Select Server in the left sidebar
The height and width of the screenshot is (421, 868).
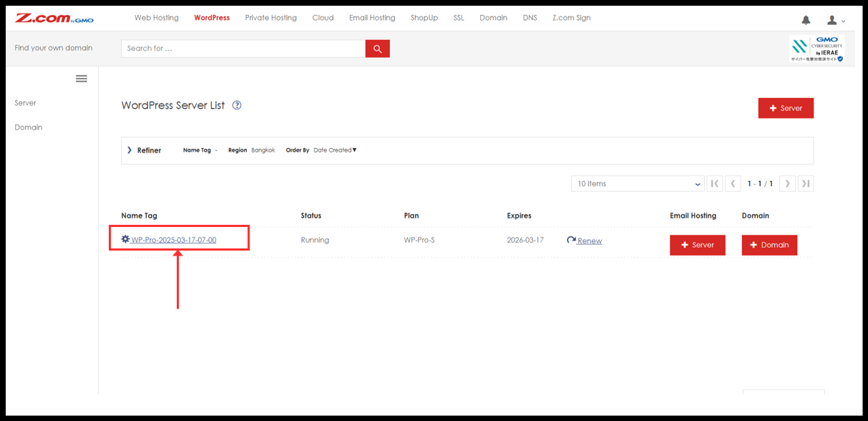tap(25, 103)
